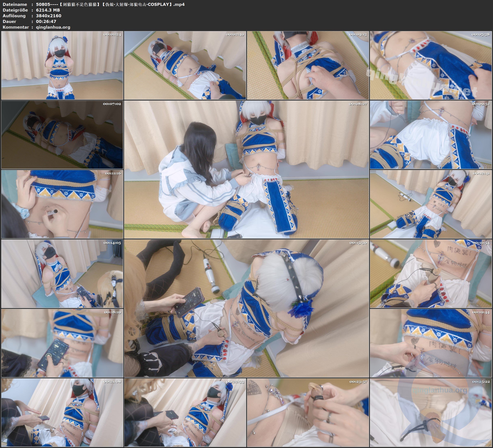Open the last frame at 00:25:22

pos(431,412)
